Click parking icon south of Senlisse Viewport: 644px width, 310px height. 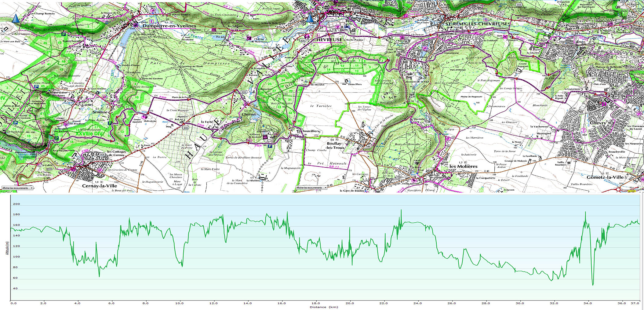point(110,124)
